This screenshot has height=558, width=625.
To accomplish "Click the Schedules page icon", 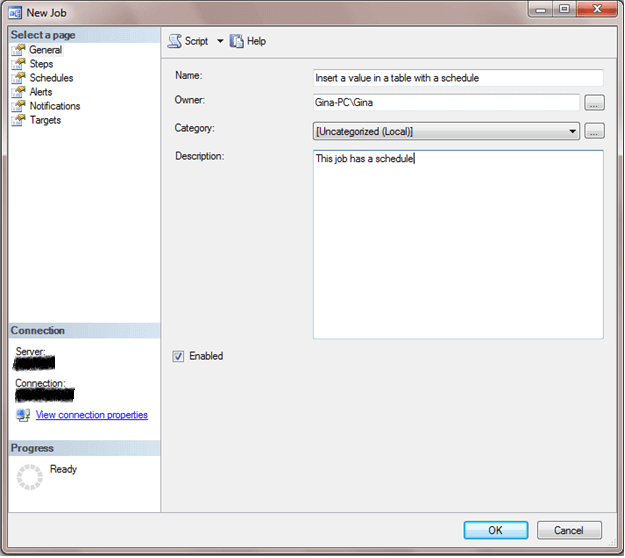I will [x=18, y=78].
